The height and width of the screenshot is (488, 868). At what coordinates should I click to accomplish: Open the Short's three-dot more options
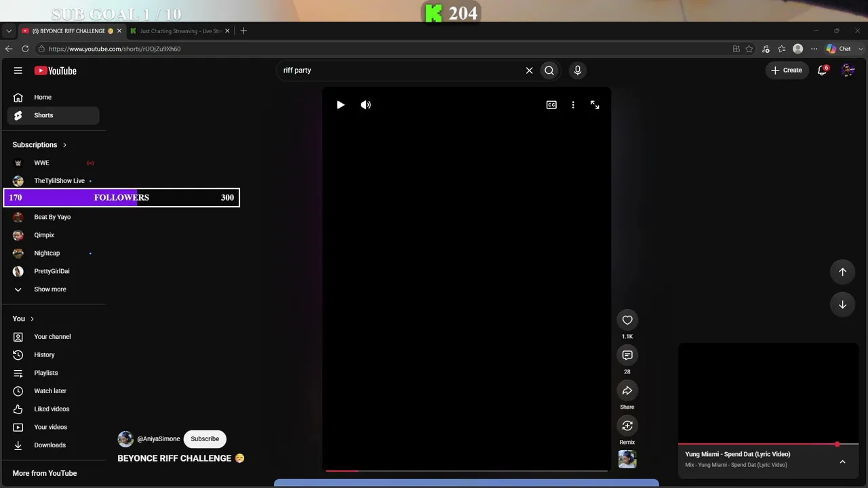click(x=573, y=105)
